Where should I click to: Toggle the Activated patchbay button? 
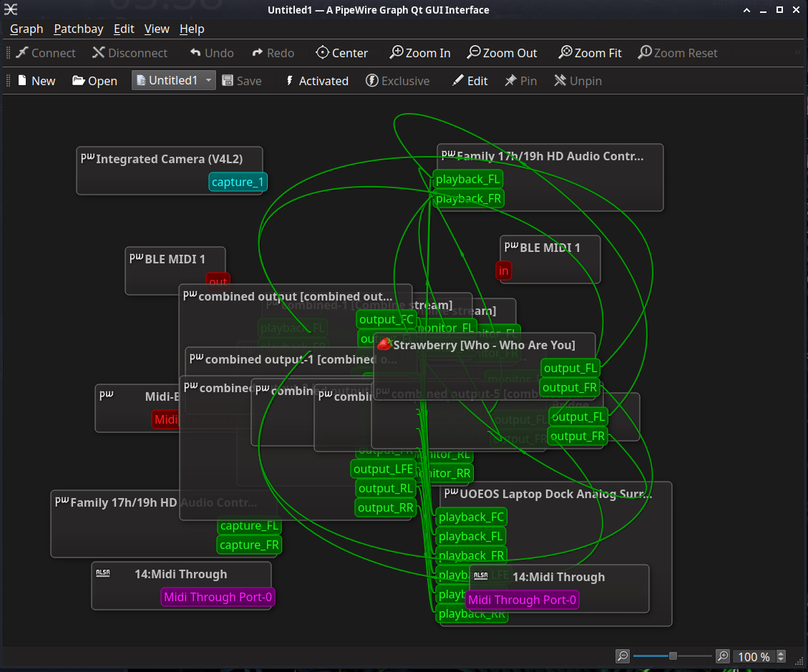pyautogui.click(x=316, y=81)
